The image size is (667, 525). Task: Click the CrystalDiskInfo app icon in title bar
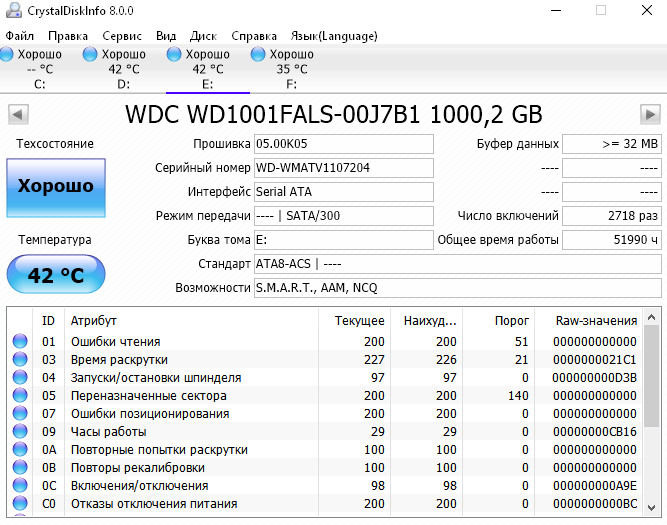(x=14, y=10)
